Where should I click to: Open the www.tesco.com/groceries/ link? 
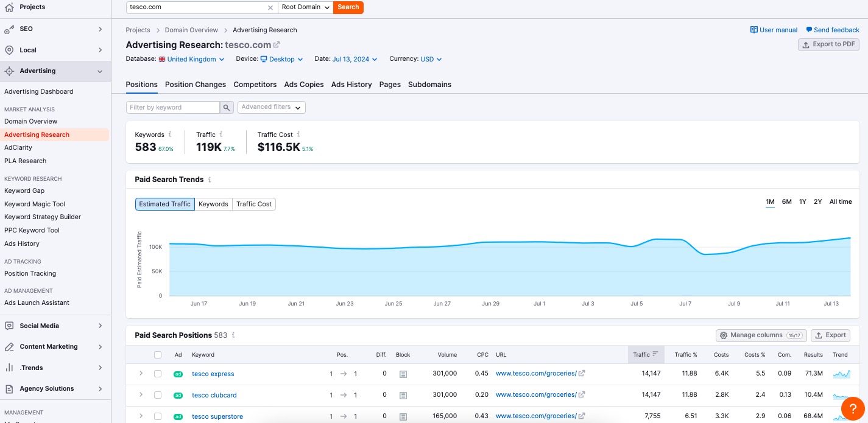point(535,374)
